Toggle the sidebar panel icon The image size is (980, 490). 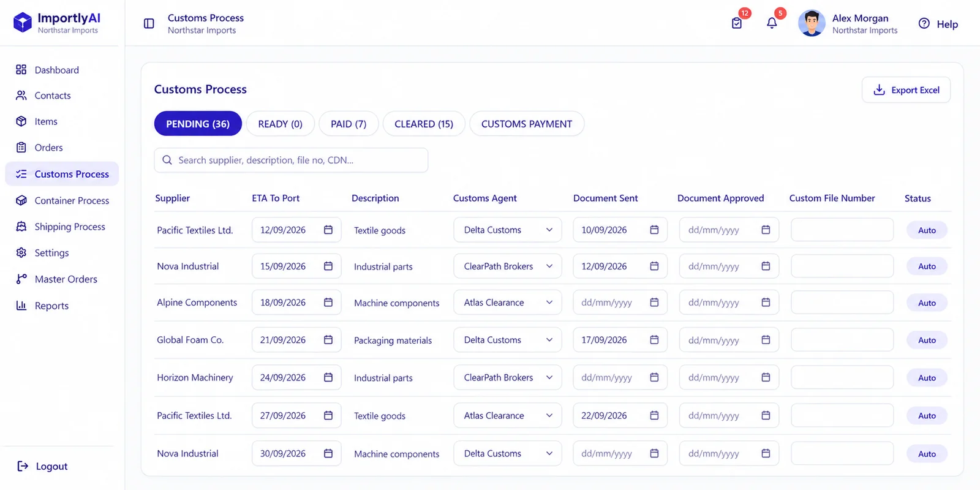point(149,24)
